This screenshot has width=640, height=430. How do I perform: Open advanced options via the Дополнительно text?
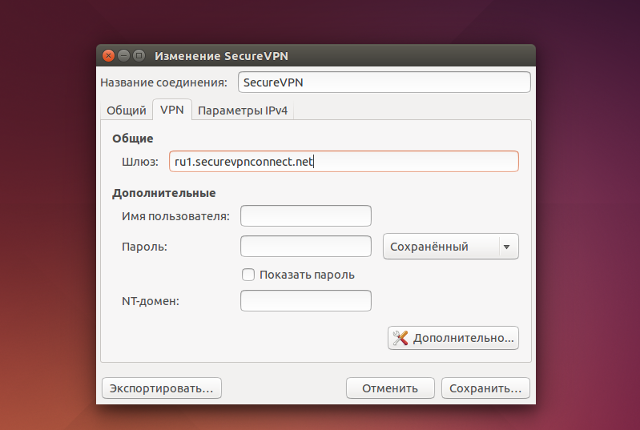click(463, 338)
